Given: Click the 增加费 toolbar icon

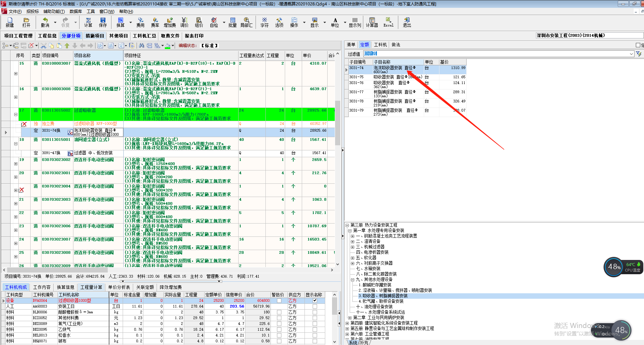Looking at the screenshot, I should click(x=170, y=22).
